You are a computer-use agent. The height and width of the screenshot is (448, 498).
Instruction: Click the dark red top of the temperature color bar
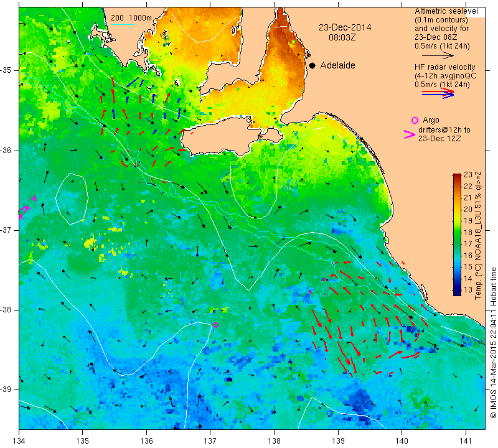click(457, 177)
